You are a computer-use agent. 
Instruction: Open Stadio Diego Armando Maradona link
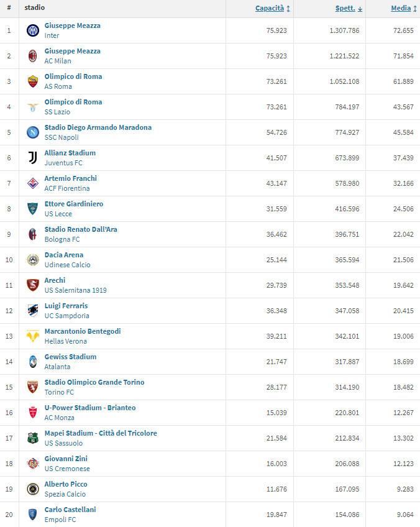(x=98, y=127)
